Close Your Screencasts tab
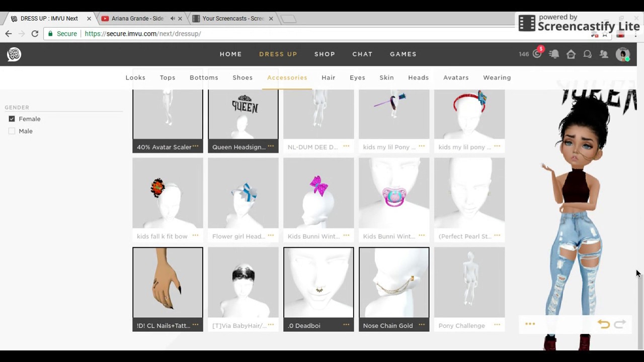This screenshot has width=644, height=362. pos(271,19)
